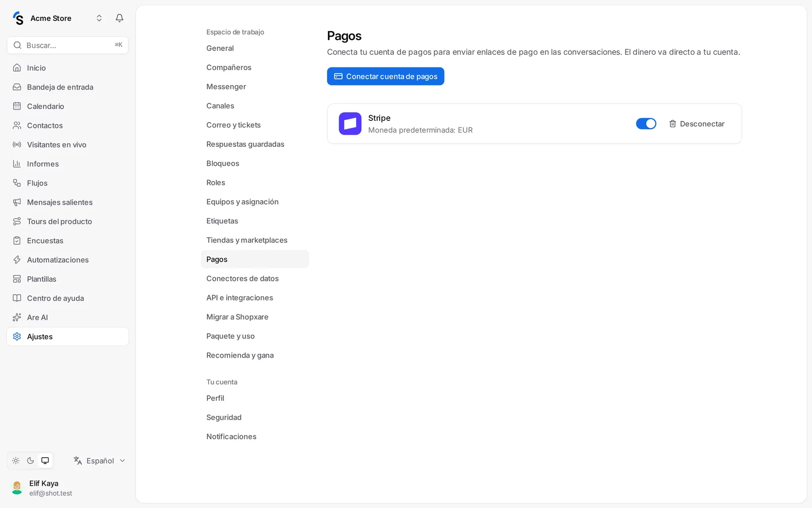
Task: Go to Equipos y asignación settings
Action: (x=255, y=202)
